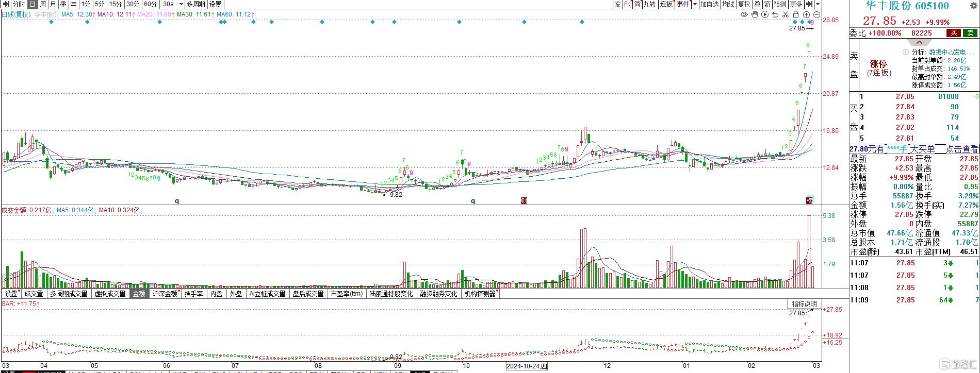Click the undo arrow icon

coord(775,14)
